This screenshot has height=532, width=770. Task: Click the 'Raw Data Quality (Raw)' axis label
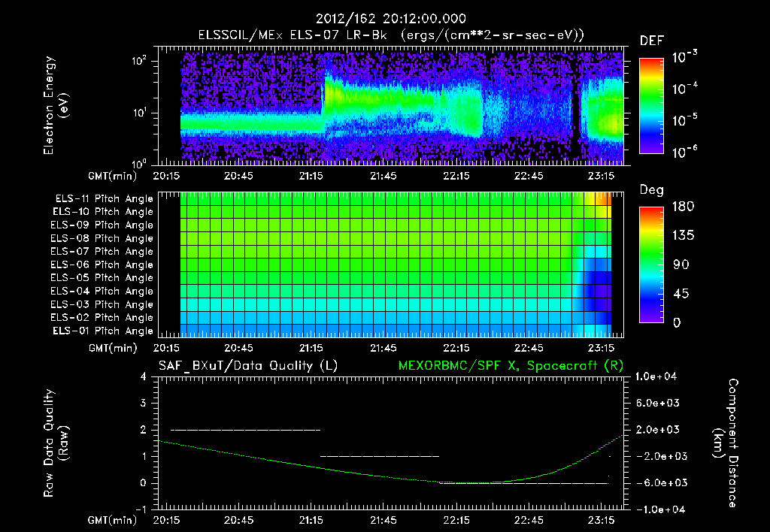[x=56, y=443]
